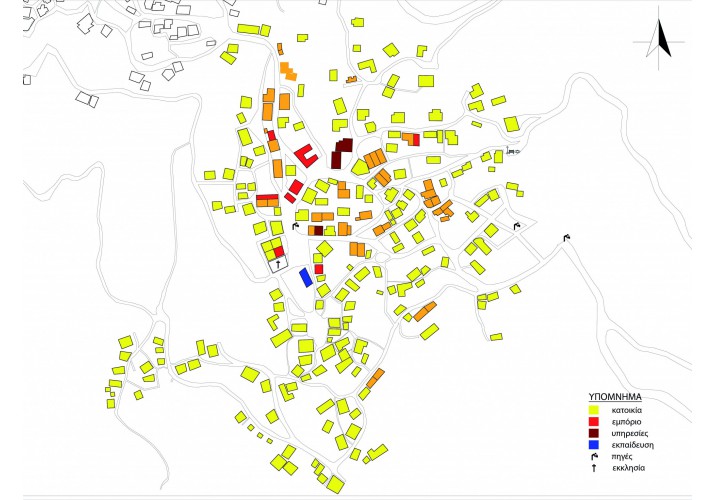Click the yellow residence swatch in legend
The width and height of the screenshot is (715, 500).
[x=594, y=410]
